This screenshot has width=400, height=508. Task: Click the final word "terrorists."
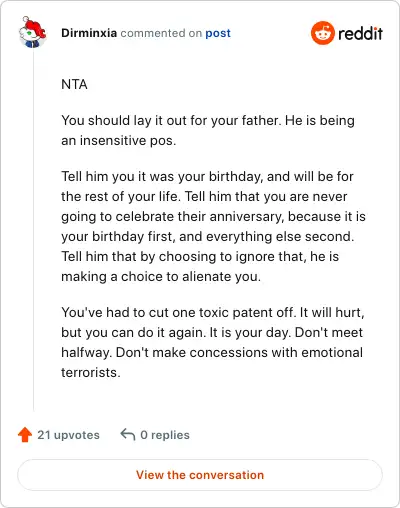(91, 372)
